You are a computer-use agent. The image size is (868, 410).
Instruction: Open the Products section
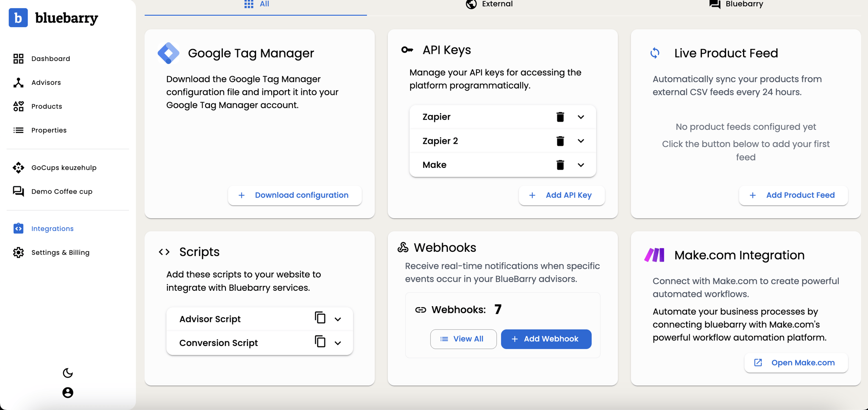47,106
